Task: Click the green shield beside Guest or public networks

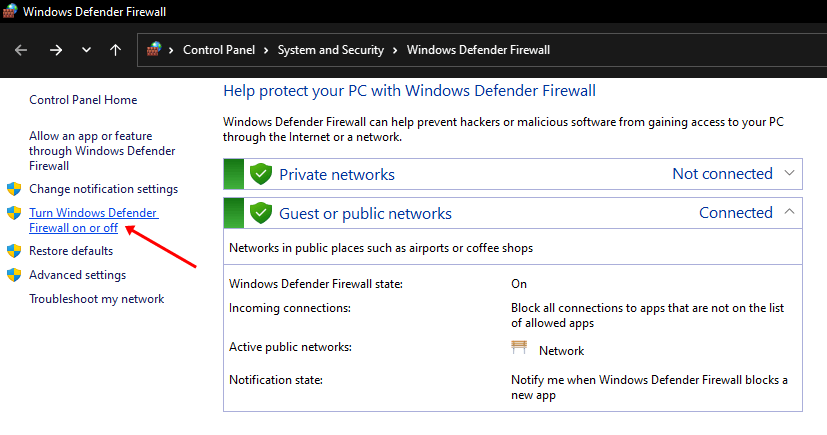Action: pos(261,213)
